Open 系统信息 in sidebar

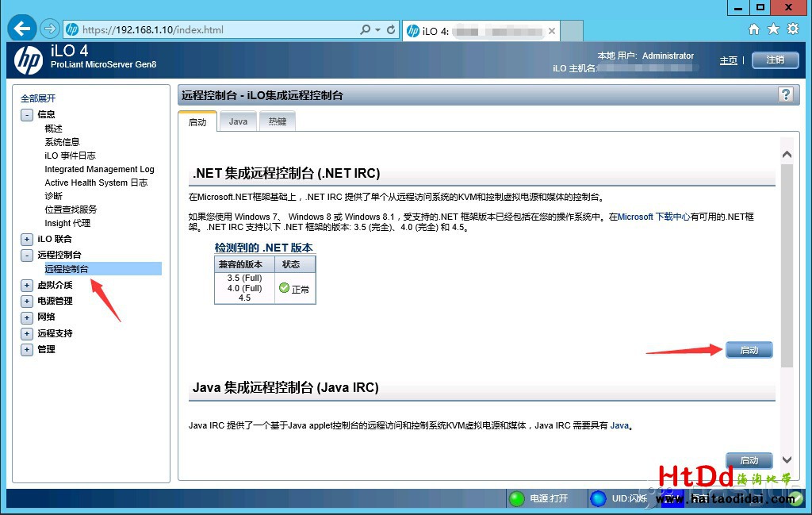pos(62,142)
